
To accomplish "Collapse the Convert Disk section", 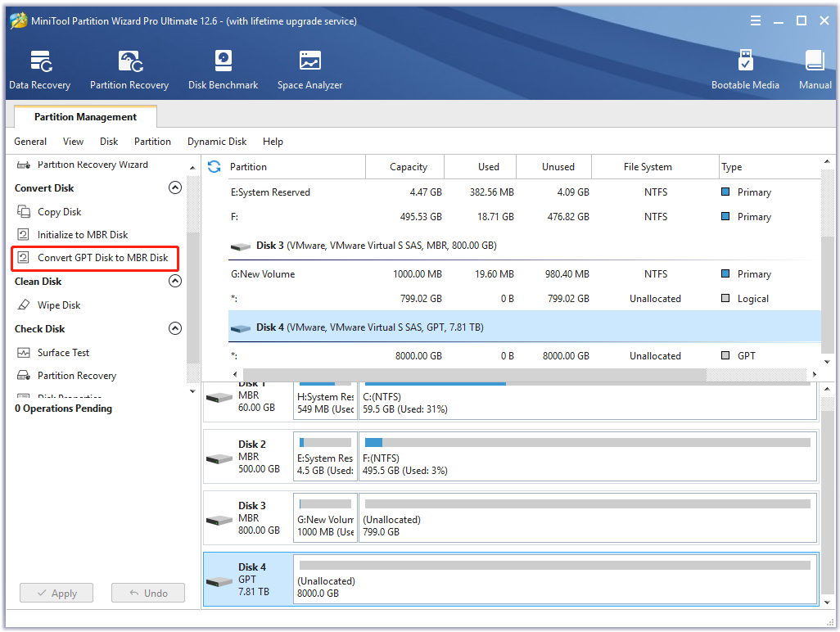I will (175, 187).
